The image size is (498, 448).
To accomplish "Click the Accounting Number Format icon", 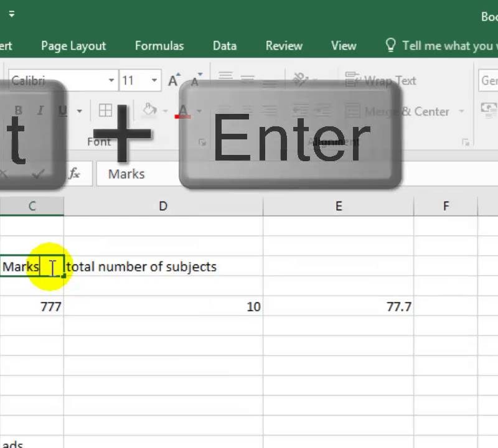I will (x=489, y=109).
